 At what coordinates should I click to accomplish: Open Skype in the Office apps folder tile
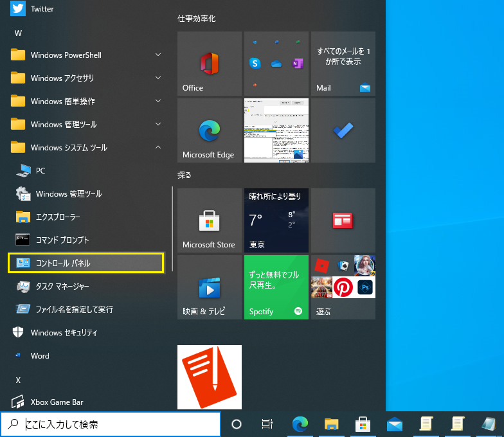[255, 63]
